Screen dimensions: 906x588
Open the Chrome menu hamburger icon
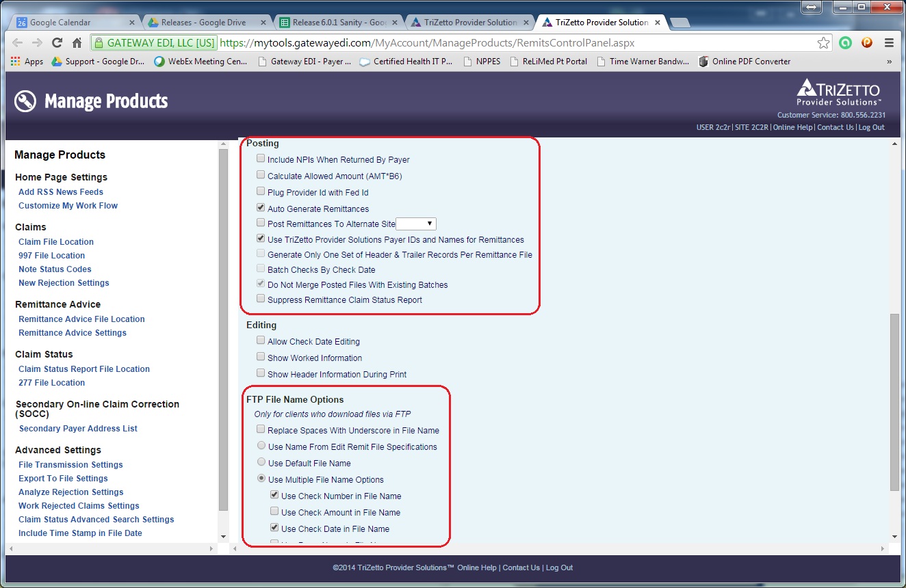(889, 42)
